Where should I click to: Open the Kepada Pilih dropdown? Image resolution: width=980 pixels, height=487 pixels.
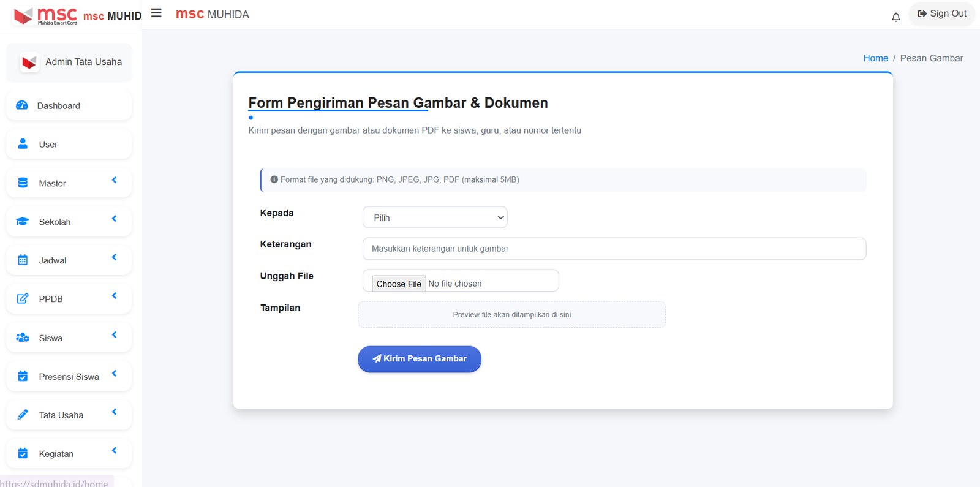tap(435, 217)
